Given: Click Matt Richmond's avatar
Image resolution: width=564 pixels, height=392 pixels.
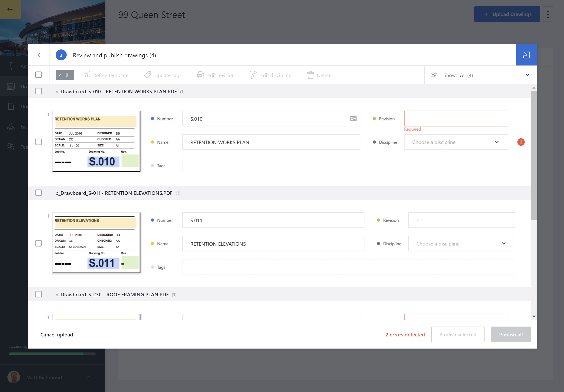Looking at the screenshot, I should [x=14, y=377].
